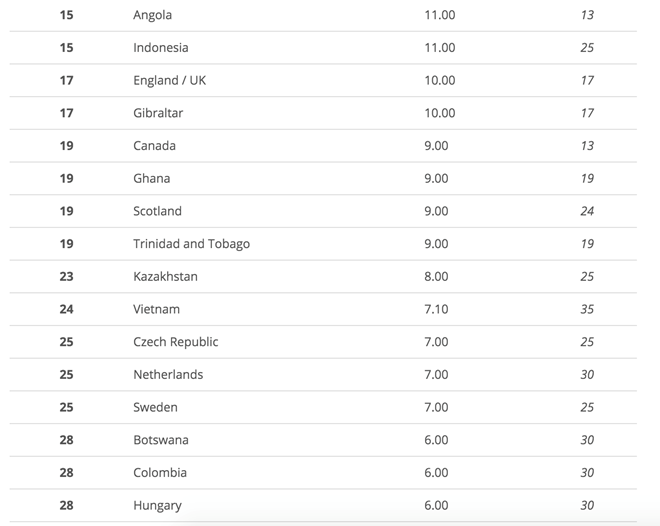Select the Vietnam table entry
Screen dimensions: 660x526
point(156,309)
